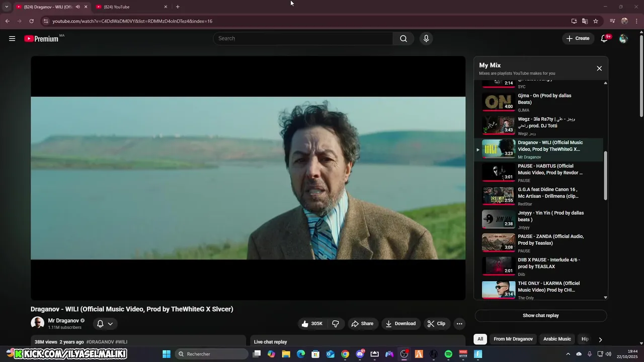
Task: Translate this page icon
Action: click(x=585, y=21)
